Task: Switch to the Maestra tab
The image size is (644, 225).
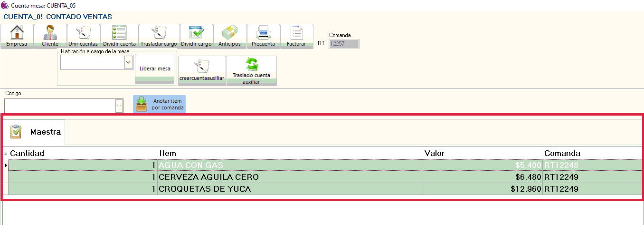Action: [x=36, y=132]
